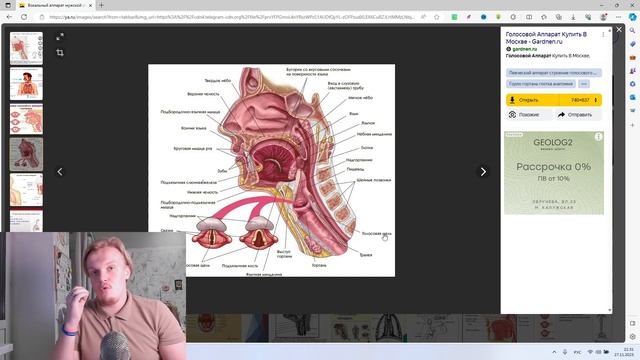Click the 'Отправить' share button
The width and height of the screenshot is (640, 360).
click(578, 115)
